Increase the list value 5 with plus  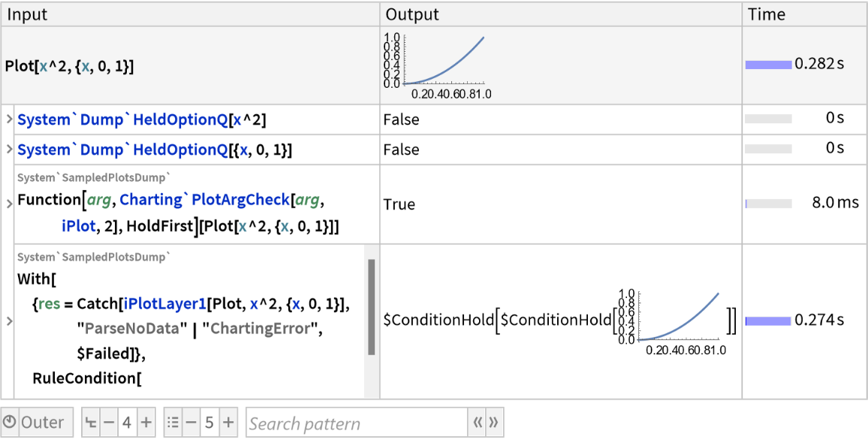click(x=227, y=421)
